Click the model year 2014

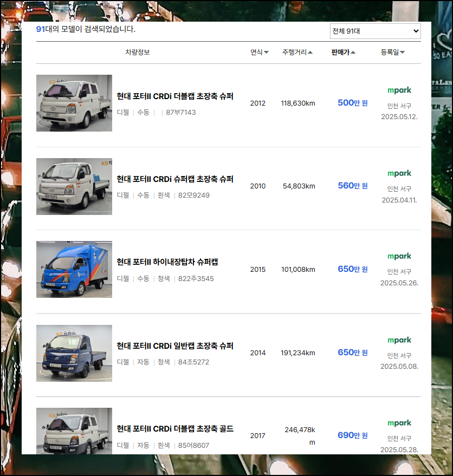click(257, 353)
